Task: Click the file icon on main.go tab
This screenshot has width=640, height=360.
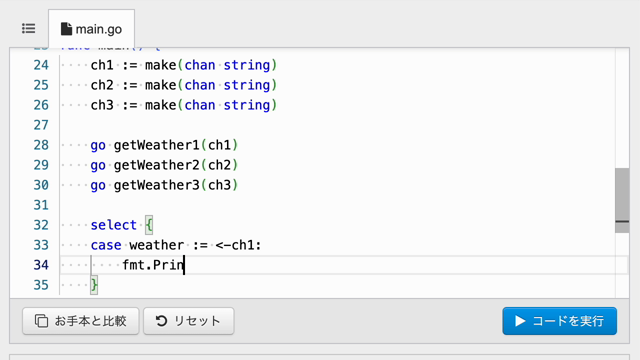Action: [66, 29]
